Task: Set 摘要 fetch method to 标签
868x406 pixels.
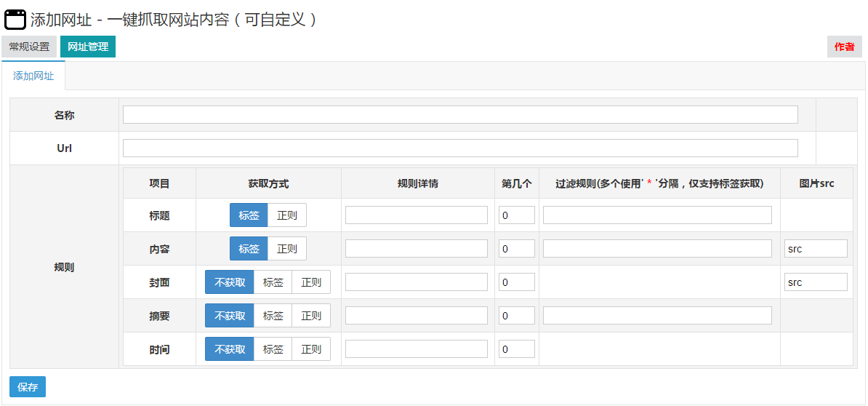Action: [x=273, y=316]
